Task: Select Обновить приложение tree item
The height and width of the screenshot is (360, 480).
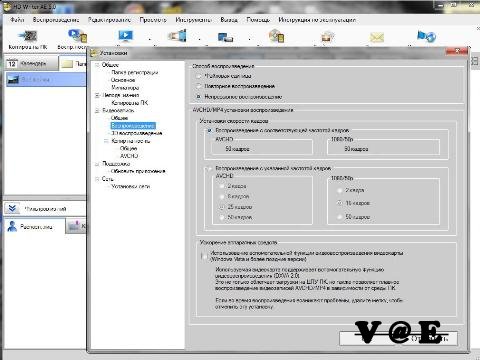Action: pos(138,171)
